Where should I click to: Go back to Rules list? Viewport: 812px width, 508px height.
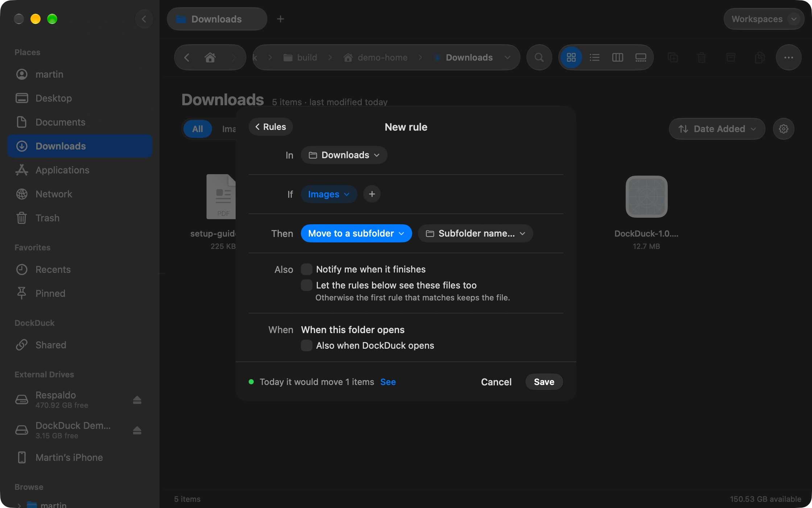pos(271,127)
